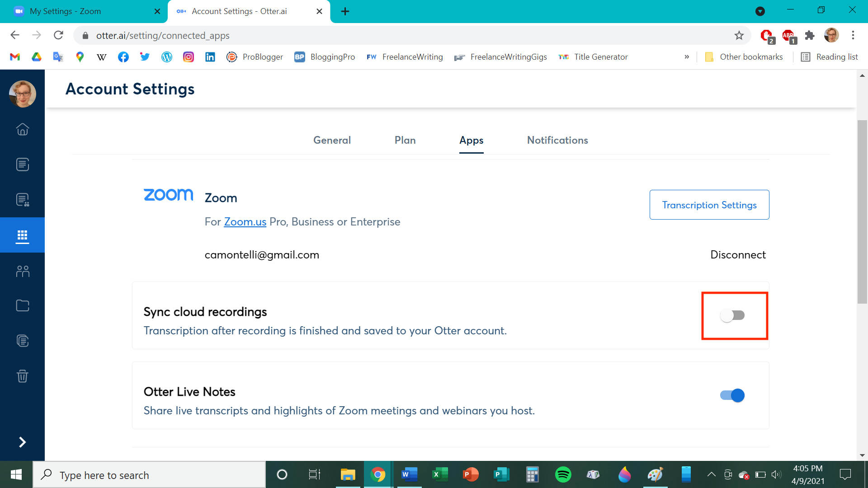Open the Adblock Plus extension icon
This screenshot has width=868, height=488.
[x=788, y=36]
